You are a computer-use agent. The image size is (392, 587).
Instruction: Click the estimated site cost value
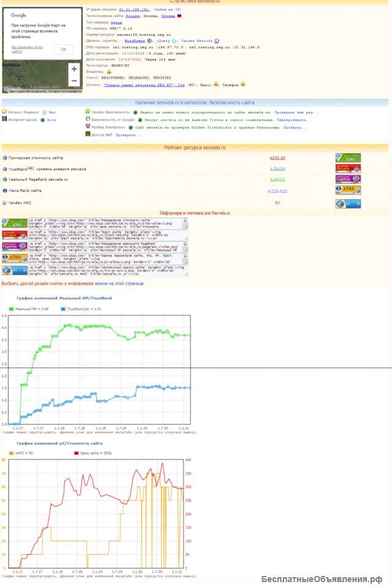(277, 157)
